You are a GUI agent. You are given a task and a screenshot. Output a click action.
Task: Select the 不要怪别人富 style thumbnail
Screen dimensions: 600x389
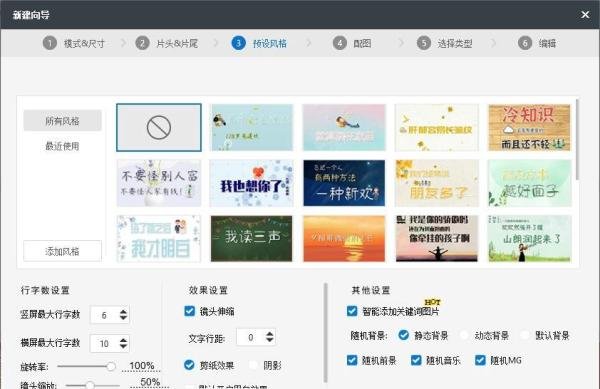[x=159, y=183]
